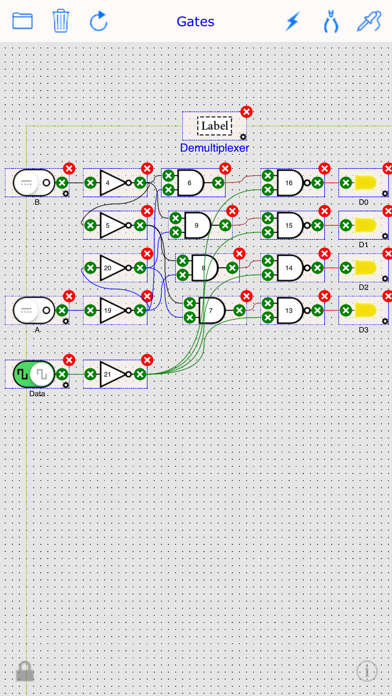
Task: Open settings gear of the Label component
Action: [243, 136]
